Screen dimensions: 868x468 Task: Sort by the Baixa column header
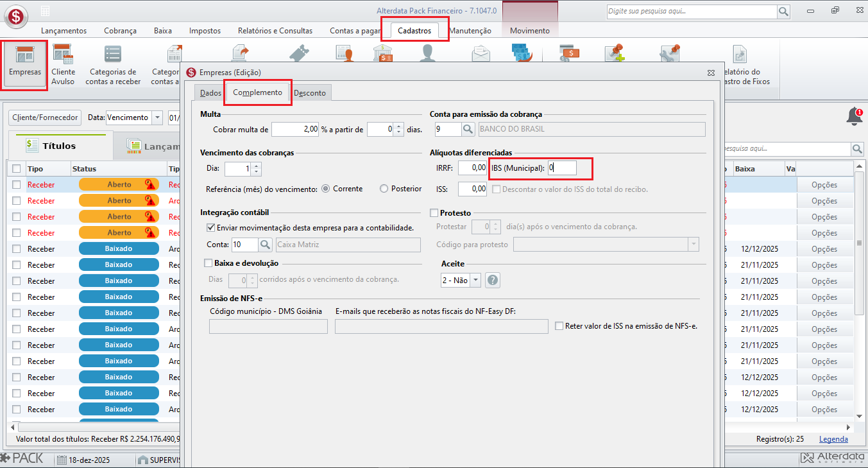[x=758, y=169]
